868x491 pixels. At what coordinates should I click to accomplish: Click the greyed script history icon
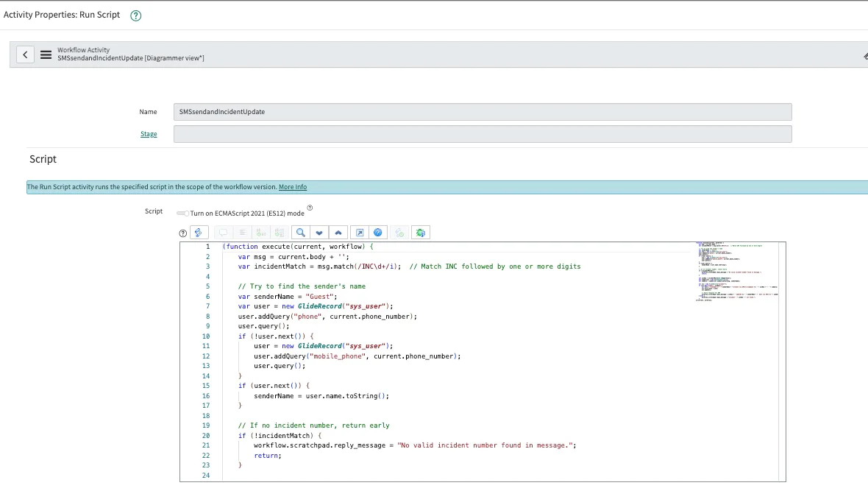pyautogui.click(x=399, y=233)
